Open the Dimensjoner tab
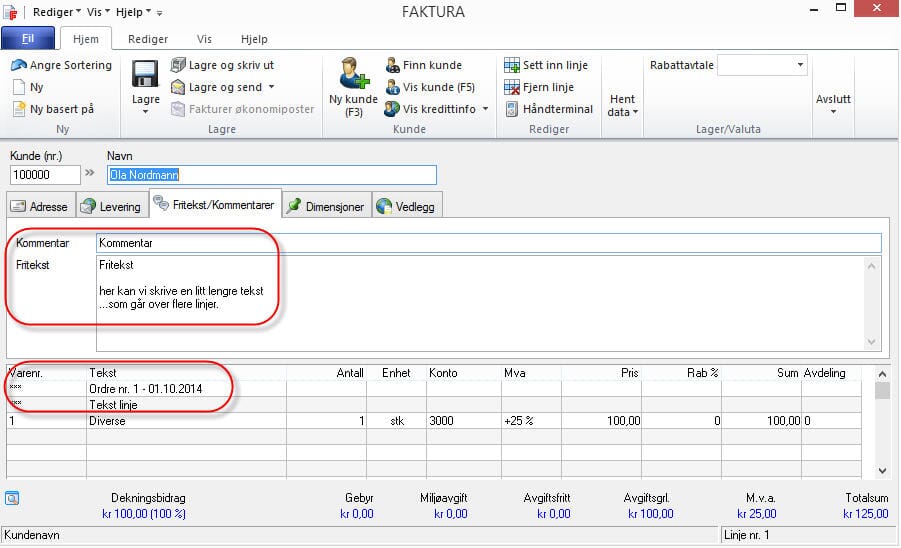 click(x=325, y=207)
